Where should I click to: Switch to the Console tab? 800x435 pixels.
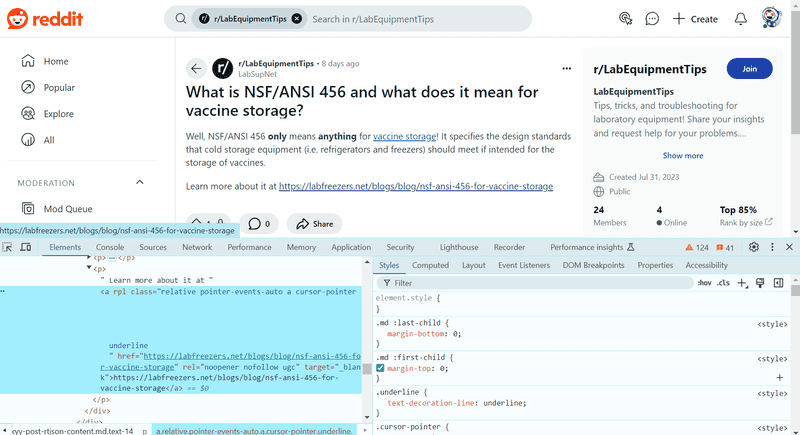coord(110,247)
